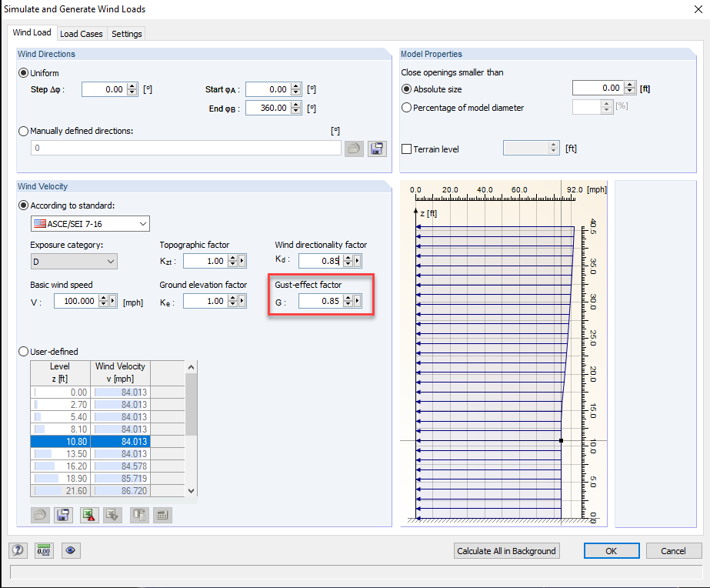Viewport: 710px width, 588px height.
Task: Select Uniform wind directions
Action: click(23, 73)
